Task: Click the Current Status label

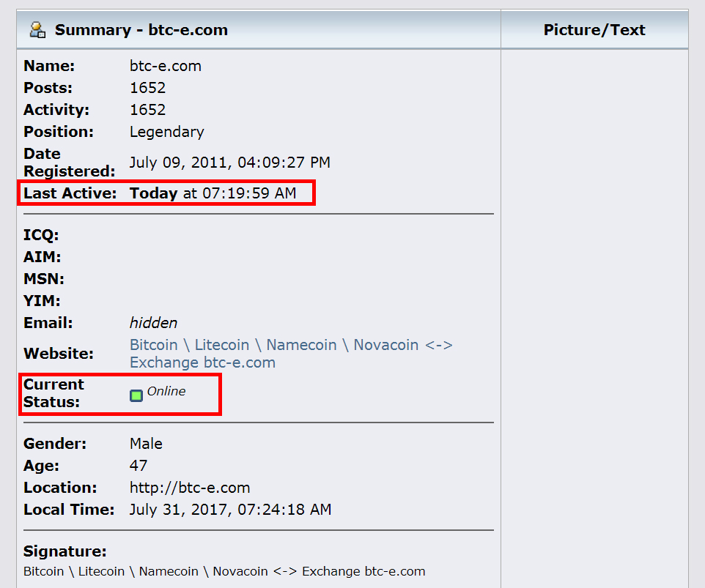Action: [53, 392]
